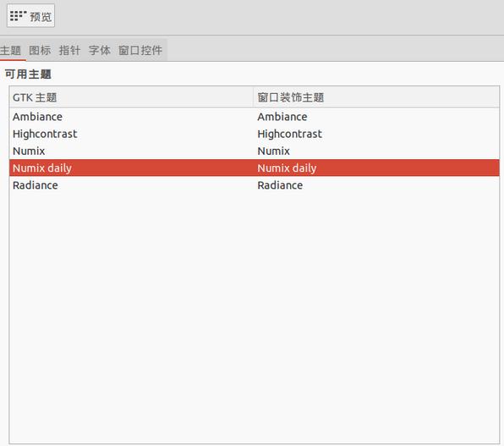Choose Highcontrast window decoration theme

[x=289, y=134]
